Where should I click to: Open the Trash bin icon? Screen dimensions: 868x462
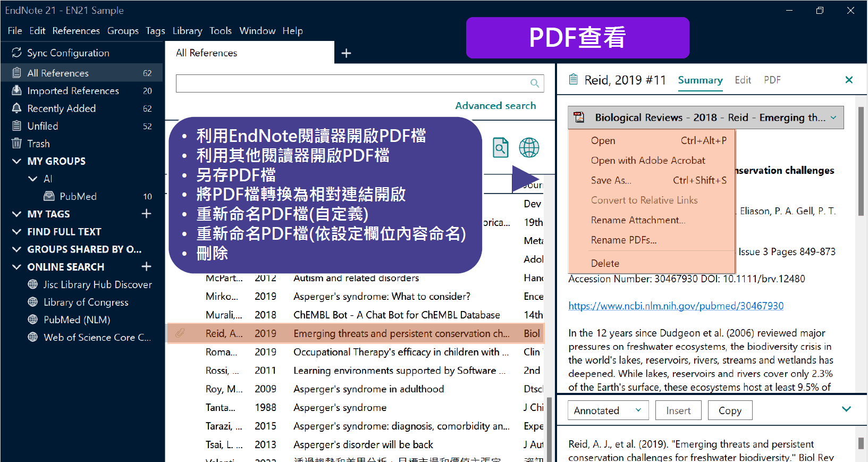click(x=17, y=144)
